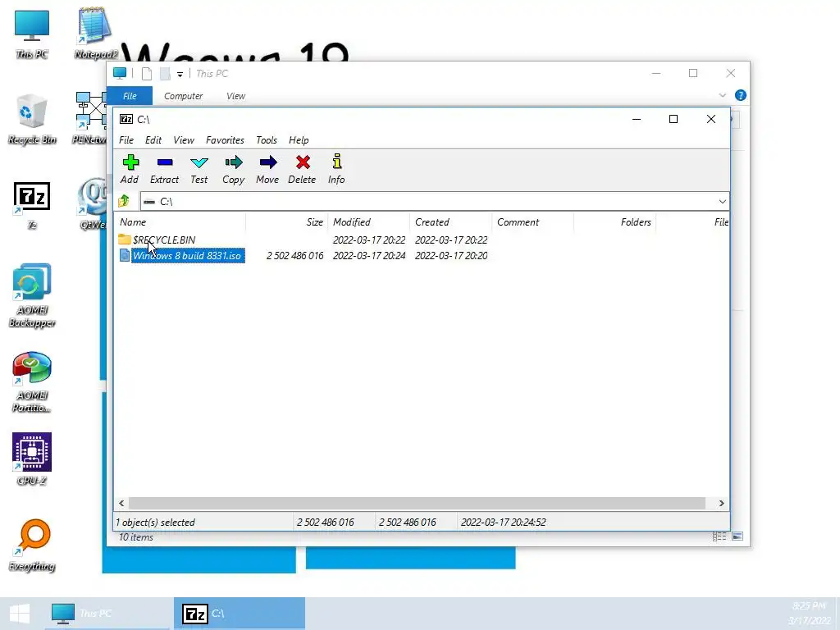The image size is (840, 630).
Task: Open the Windows Start button
Action: [x=20, y=614]
